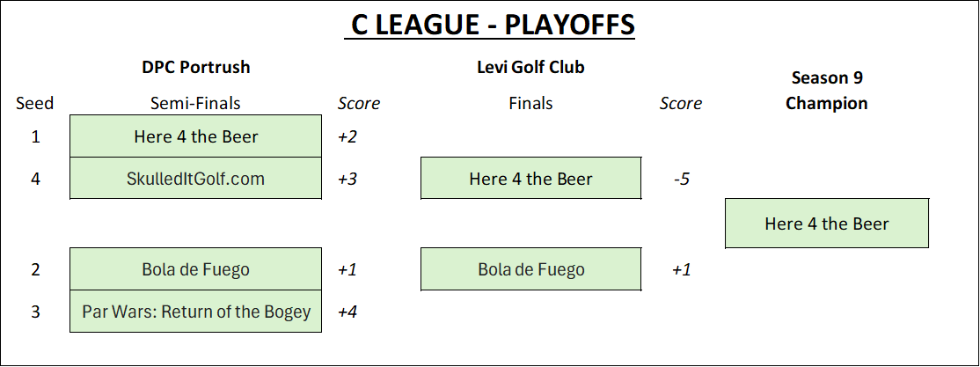Image resolution: width=980 pixels, height=367 pixels.
Task: Select the SkulledItGolf.com semi-final cell
Action: pyautogui.click(x=196, y=179)
